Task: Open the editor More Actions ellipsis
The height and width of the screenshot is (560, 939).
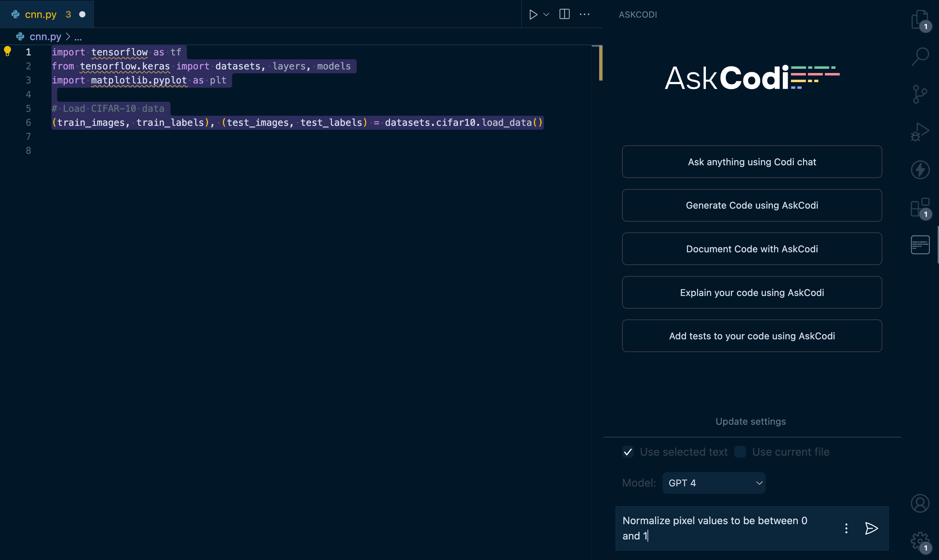Action: coord(585,14)
